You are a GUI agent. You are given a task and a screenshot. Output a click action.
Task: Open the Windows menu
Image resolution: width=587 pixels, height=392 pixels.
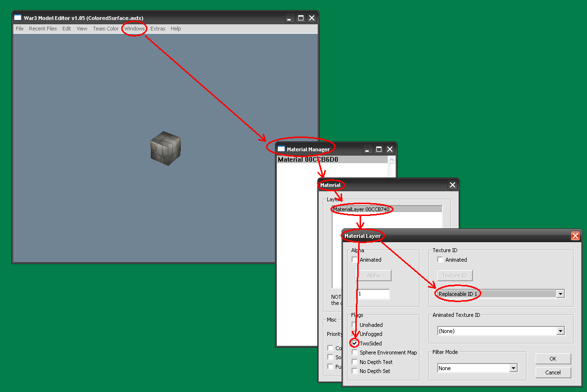(x=135, y=29)
